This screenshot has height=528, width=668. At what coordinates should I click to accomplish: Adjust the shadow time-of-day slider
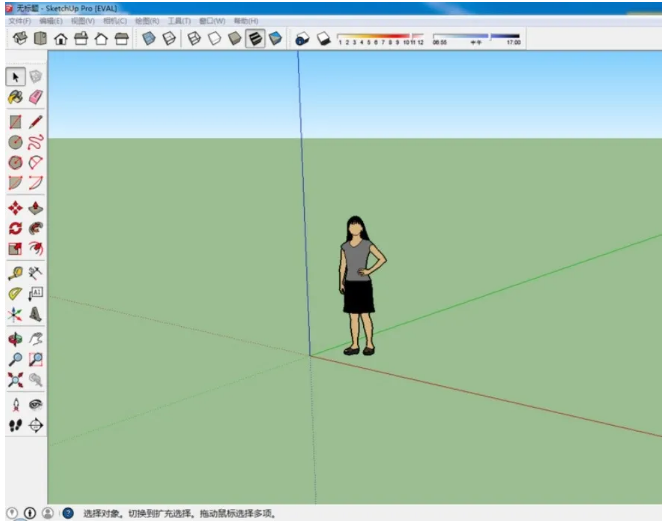[476, 37]
